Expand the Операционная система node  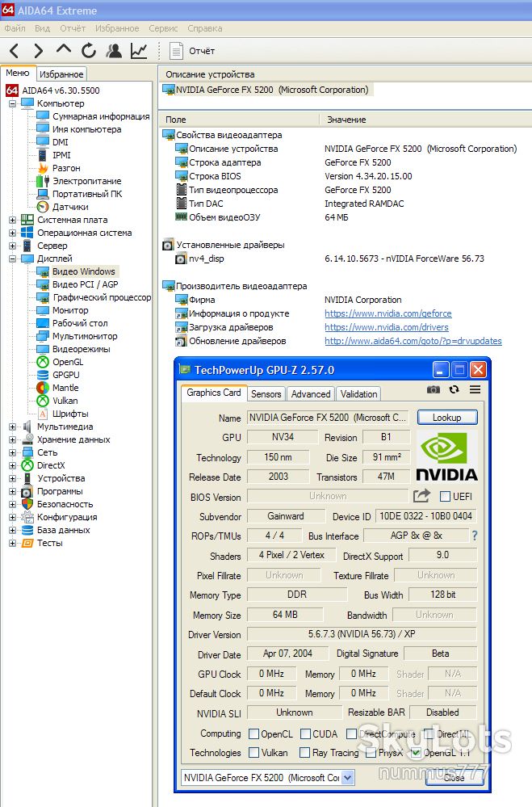pos(12,233)
